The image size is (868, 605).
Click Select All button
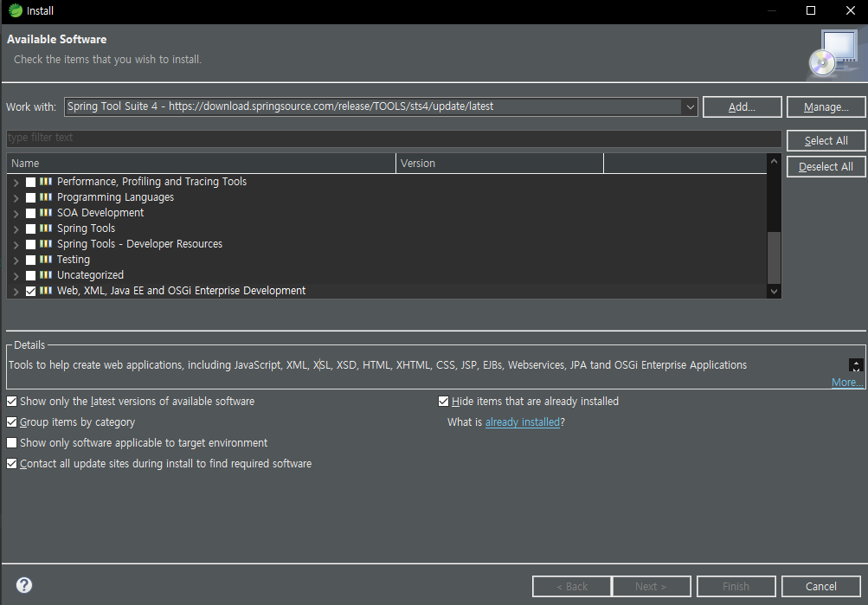[826, 140]
